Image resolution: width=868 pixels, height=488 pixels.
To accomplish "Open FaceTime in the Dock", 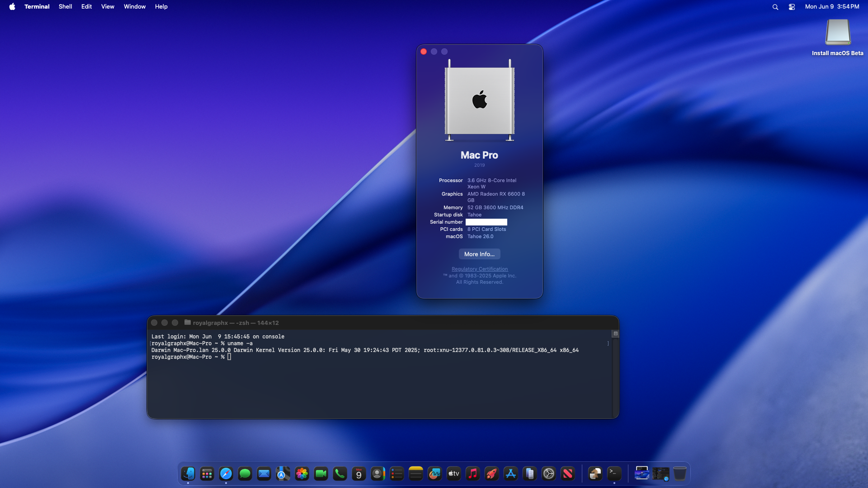I will point(321,474).
